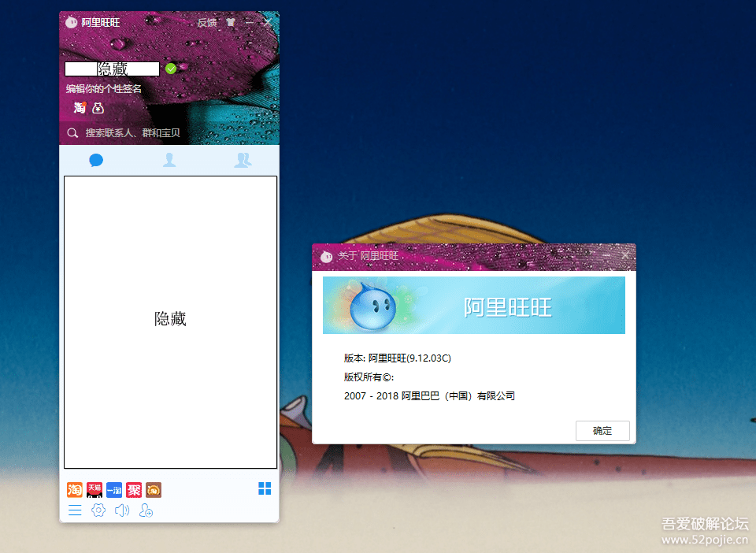Open the brown Taobao coin app icon
This screenshot has width=756, height=553.
154,490
